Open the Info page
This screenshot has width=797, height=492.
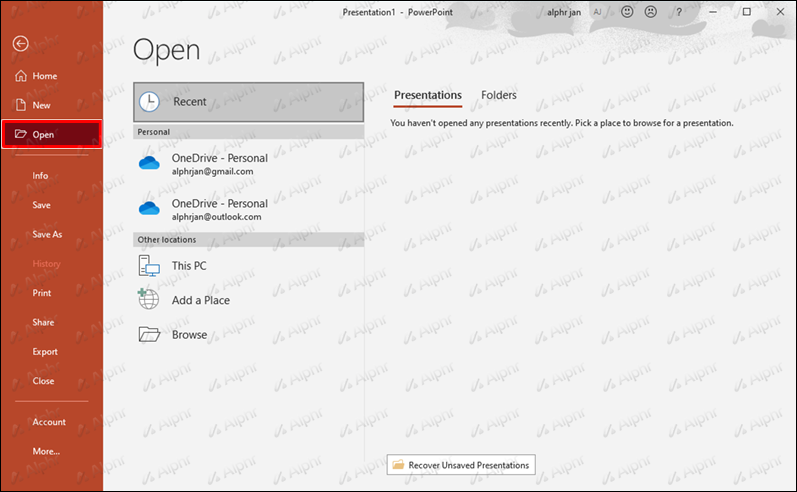point(51,175)
